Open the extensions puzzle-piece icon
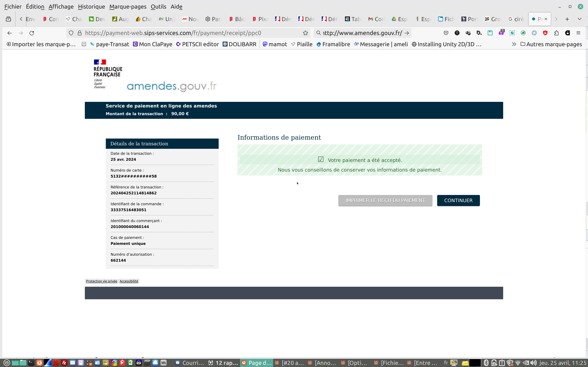 [x=556, y=33]
